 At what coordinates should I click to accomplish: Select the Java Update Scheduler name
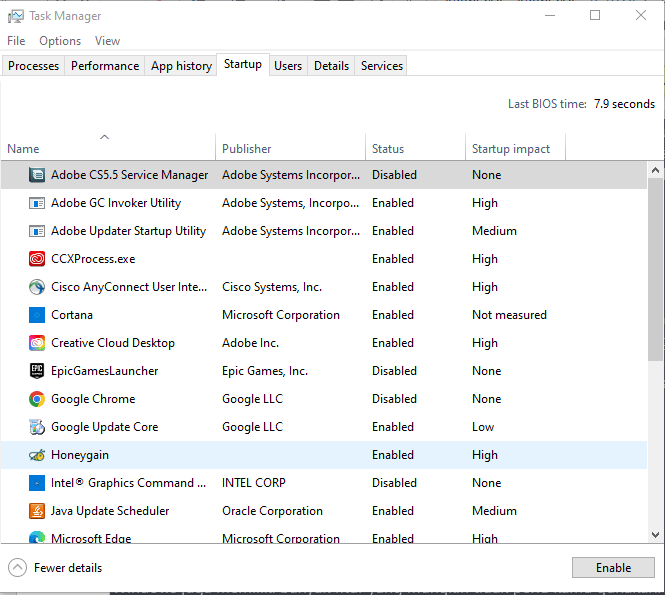110,511
